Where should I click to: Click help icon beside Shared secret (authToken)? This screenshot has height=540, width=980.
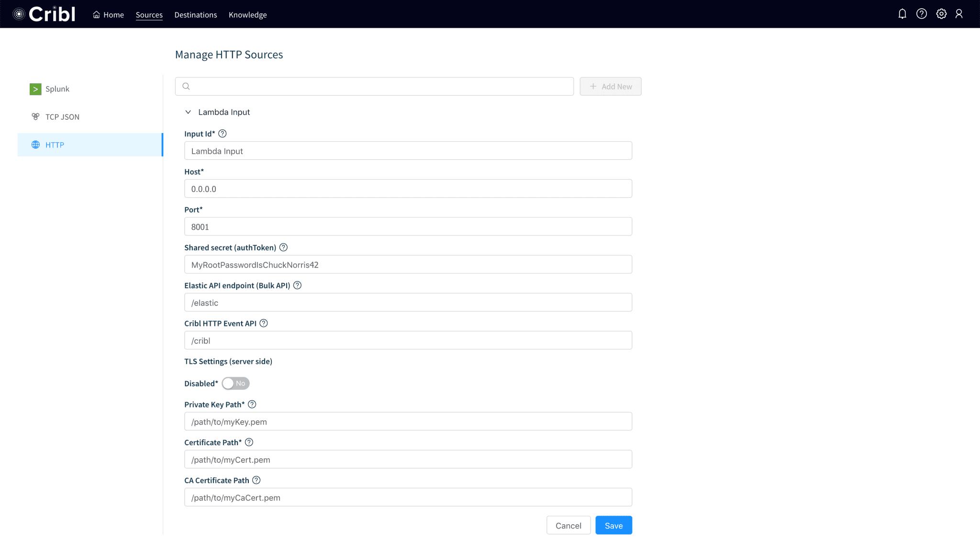tap(283, 247)
